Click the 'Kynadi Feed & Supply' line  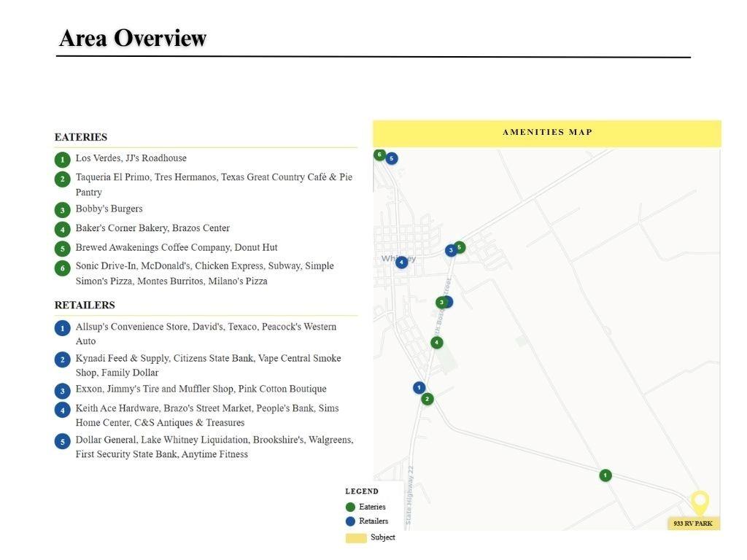pos(208,358)
